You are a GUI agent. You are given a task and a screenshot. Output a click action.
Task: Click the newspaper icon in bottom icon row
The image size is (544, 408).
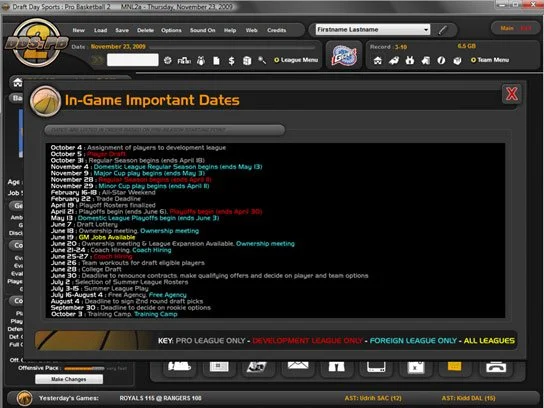pos(219,367)
